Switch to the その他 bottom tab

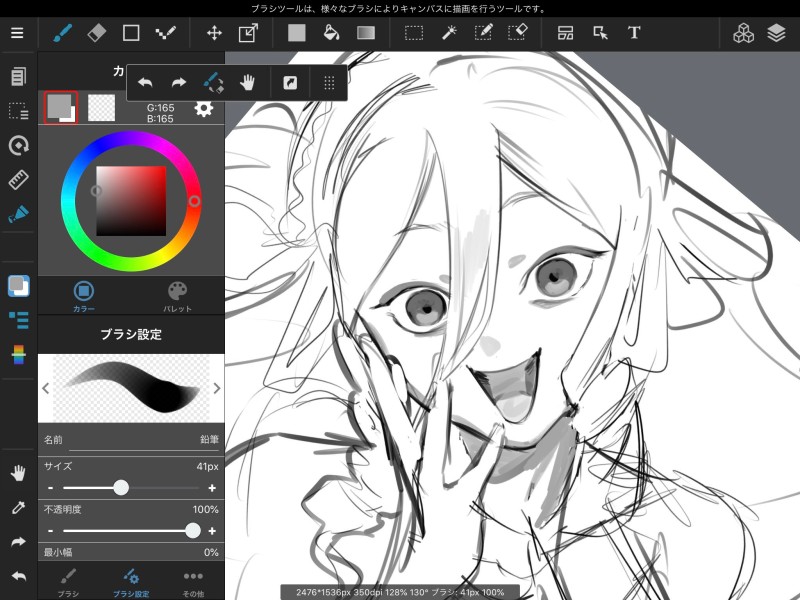point(193,582)
